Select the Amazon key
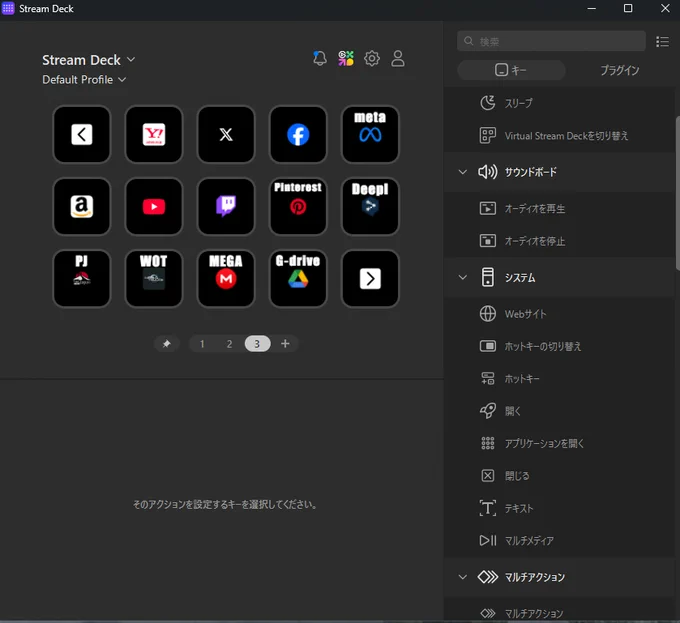Image resolution: width=680 pixels, height=623 pixels. click(x=82, y=206)
